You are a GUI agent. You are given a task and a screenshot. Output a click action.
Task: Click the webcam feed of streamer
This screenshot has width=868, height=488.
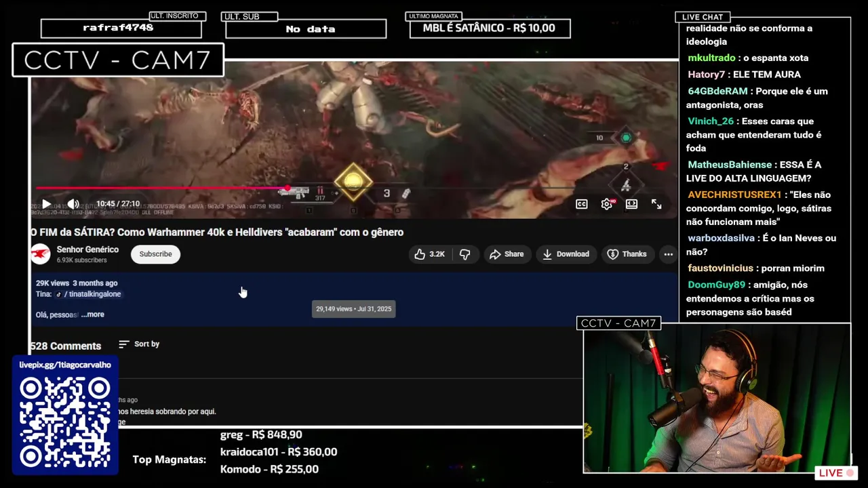coord(717,400)
